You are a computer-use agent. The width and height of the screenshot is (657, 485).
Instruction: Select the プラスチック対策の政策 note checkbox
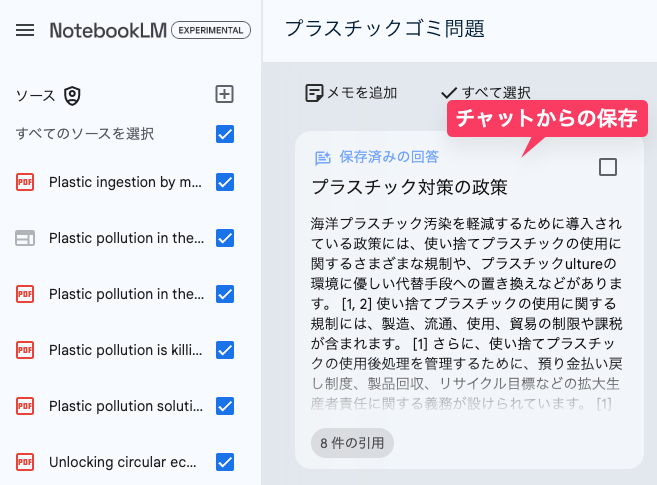tap(607, 167)
